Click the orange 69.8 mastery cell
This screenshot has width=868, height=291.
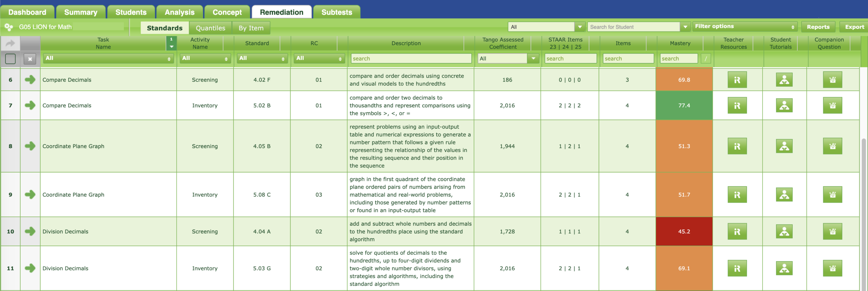pos(684,80)
